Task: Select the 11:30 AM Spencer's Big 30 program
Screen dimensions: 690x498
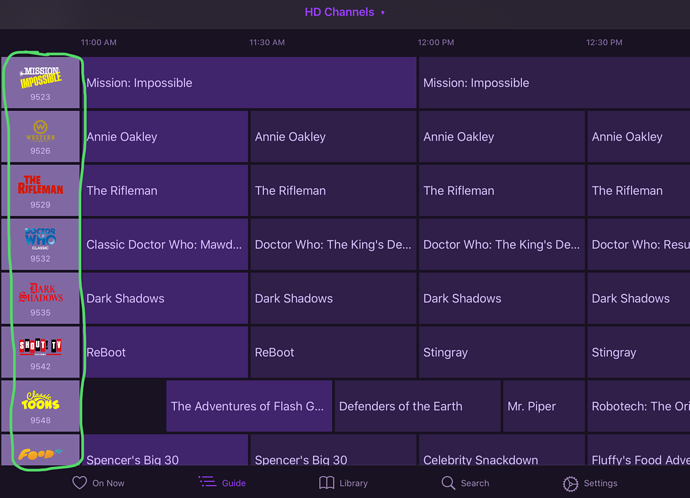Action: pos(334,450)
